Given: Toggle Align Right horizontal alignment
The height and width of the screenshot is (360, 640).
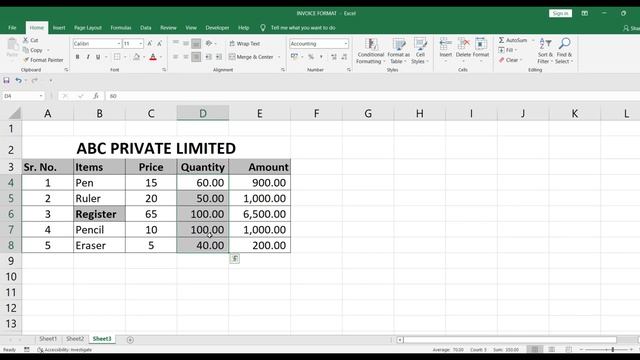Looking at the screenshot, I should (x=196, y=57).
